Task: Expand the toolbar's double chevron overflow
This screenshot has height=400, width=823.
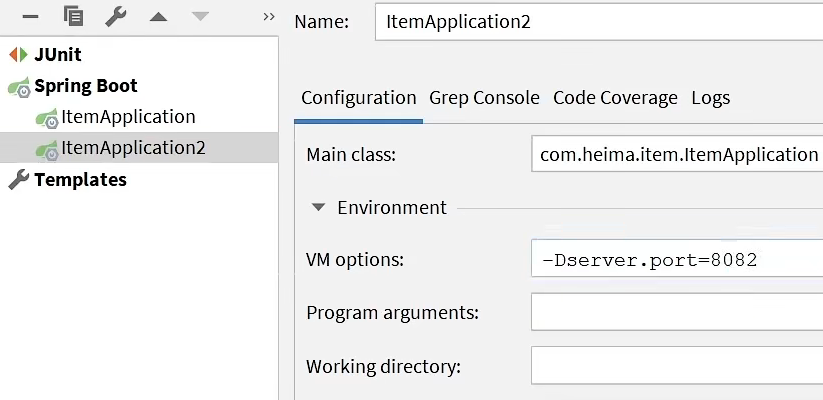Action: pyautogui.click(x=268, y=16)
